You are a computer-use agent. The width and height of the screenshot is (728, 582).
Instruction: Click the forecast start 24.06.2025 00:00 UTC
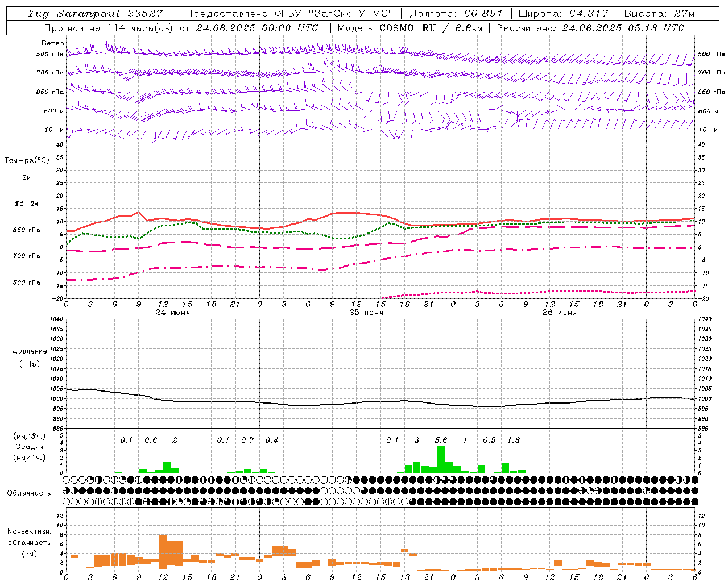(257, 28)
